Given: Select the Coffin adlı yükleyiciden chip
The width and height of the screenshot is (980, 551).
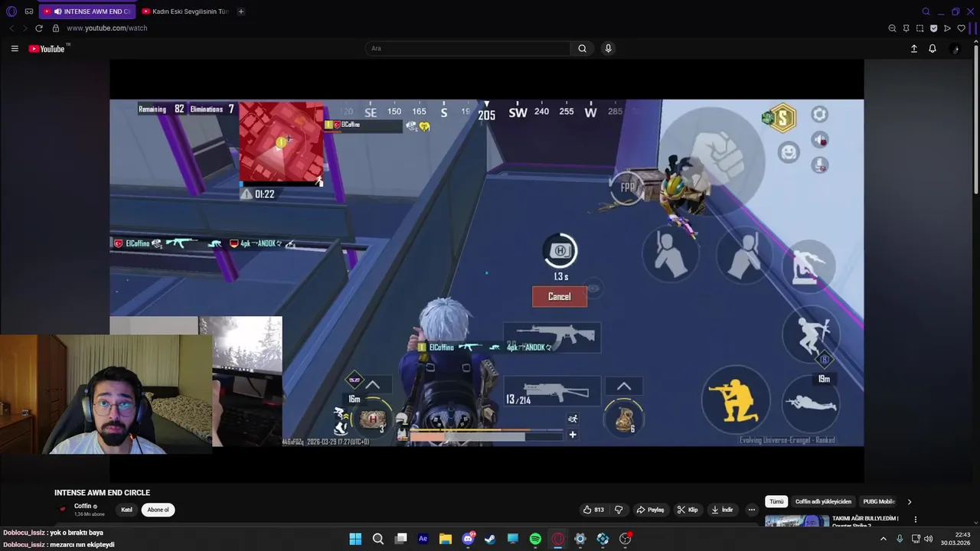Looking at the screenshot, I should tap(823, 502).
